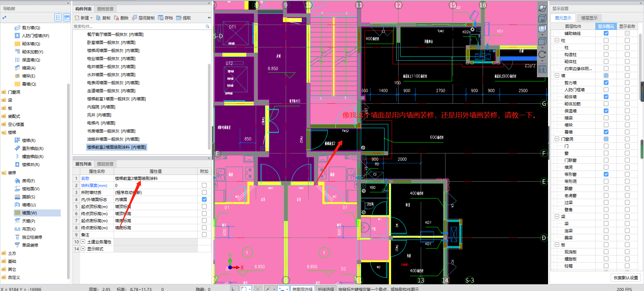Select the 图元显示 tab
The width and height of the screenshot is (644, 291).
tap(563, 18)
